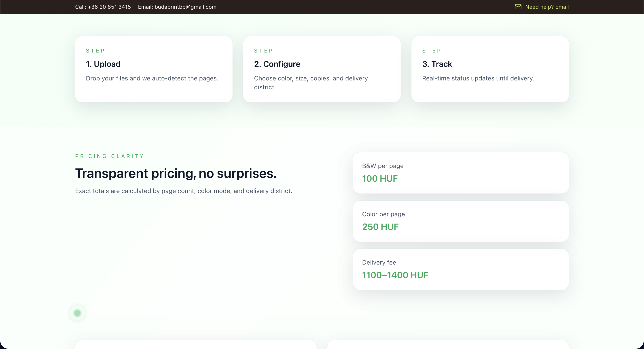Viewport: 644px width, 349px height.
Task: Click the green glowing dot indicator
Action: point(77,313)
